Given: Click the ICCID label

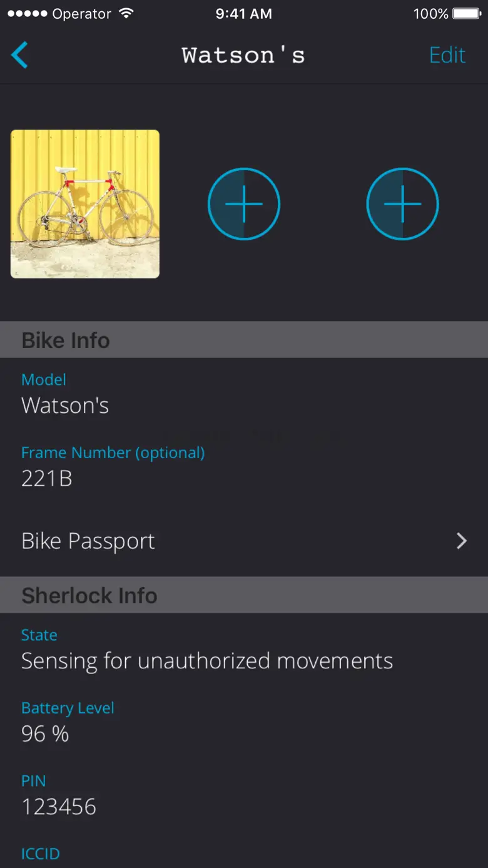Looking at the screenshot, I should 40,854.
